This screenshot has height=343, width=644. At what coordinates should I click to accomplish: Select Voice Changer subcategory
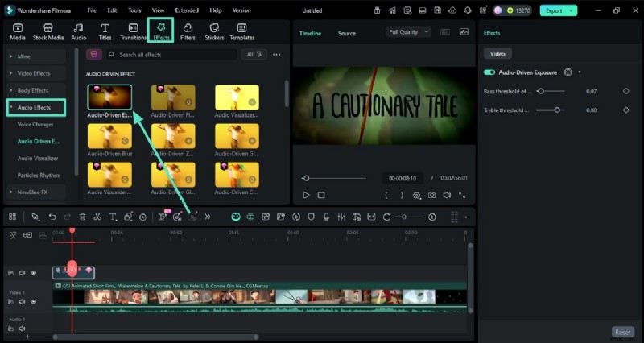click(35, 125)
